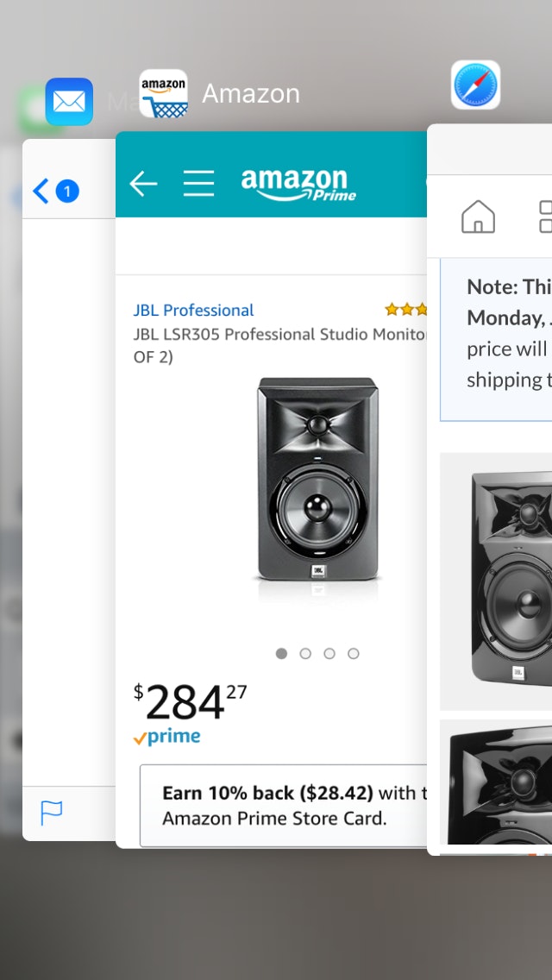The height and width of the screenshot is (980, 552).
Task: Tap the home icon in the Safari card
Action: tap(478, 217)
